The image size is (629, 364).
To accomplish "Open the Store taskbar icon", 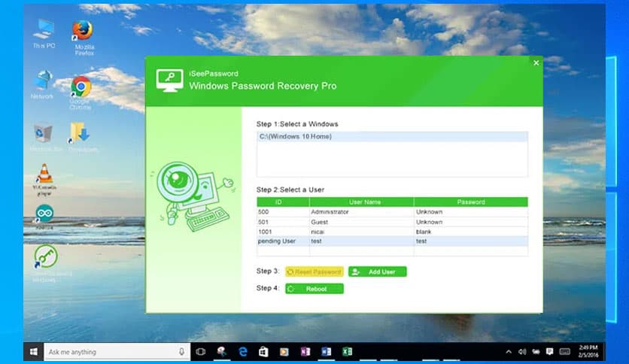I will [263, 352].
